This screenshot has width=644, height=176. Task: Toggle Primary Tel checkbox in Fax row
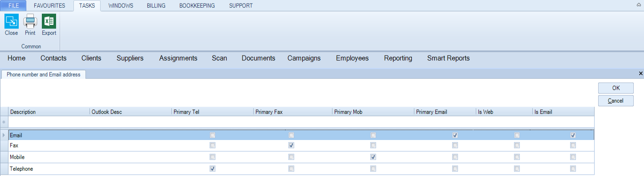point(212,145)
